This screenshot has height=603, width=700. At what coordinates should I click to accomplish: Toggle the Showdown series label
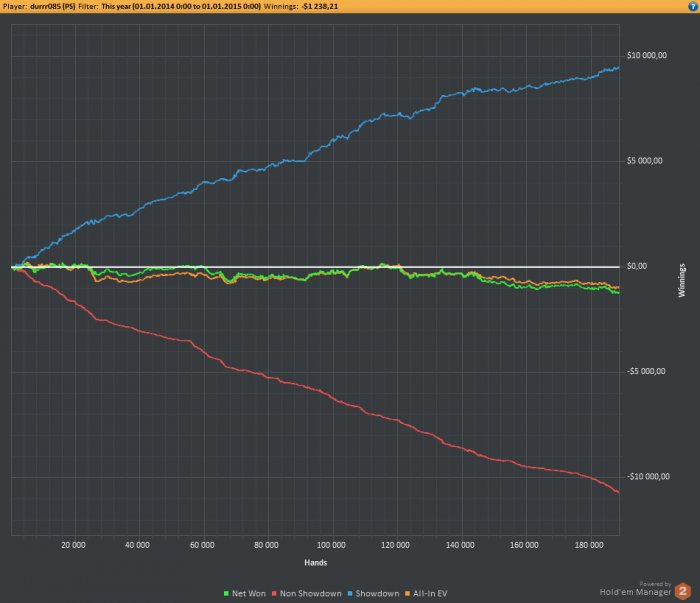pyautogui.click(x=377, y=594)
